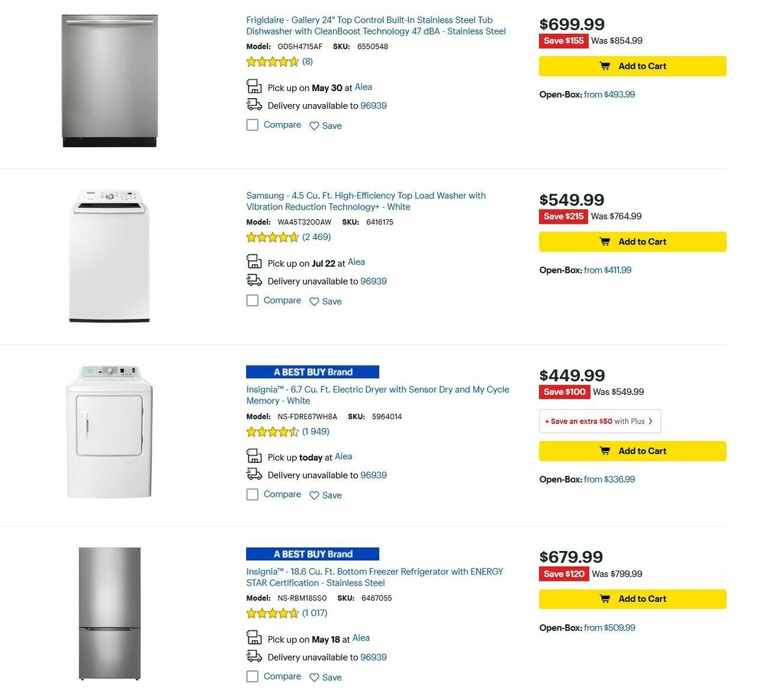Add the Insignia refrigerator to cart

point(632,599)
